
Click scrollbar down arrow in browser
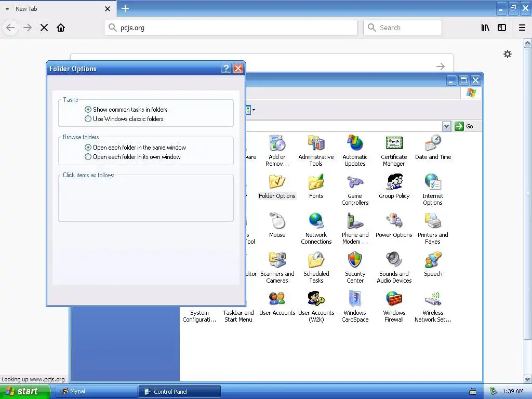coord(528,379)
